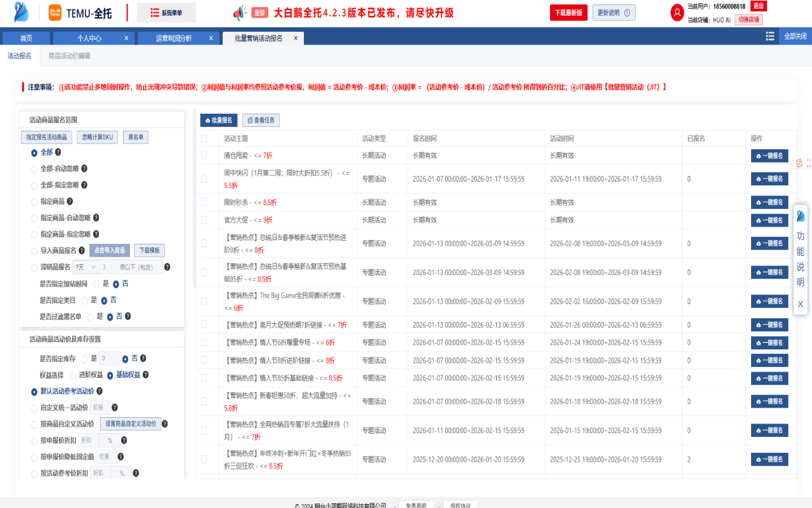Viewport: 812px width, 508px height.
Task: Select the 全部-指定忽略 radio option
Action: pyautogui.click(x=34, y=185)
